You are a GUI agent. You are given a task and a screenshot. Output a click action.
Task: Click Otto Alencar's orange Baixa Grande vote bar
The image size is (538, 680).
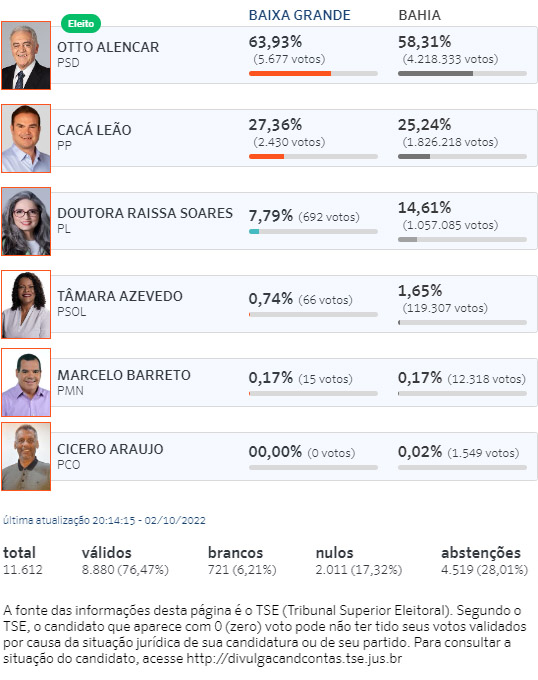coord(290,74)
